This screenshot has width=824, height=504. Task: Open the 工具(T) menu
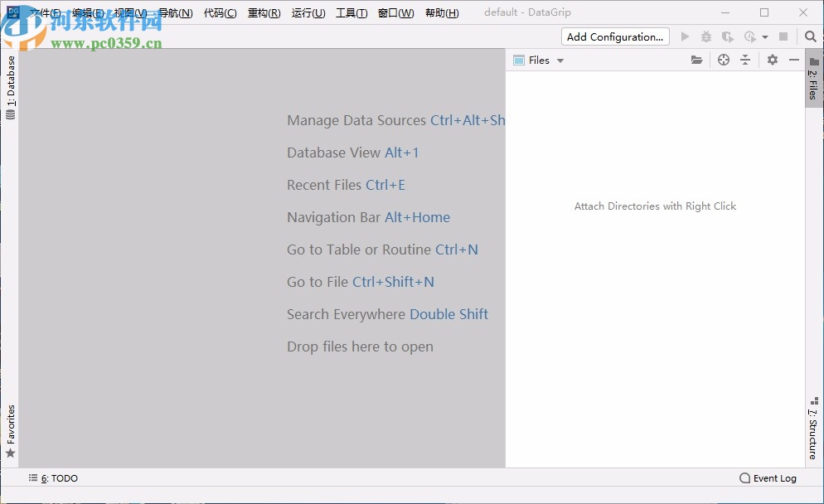click(351, 12)
